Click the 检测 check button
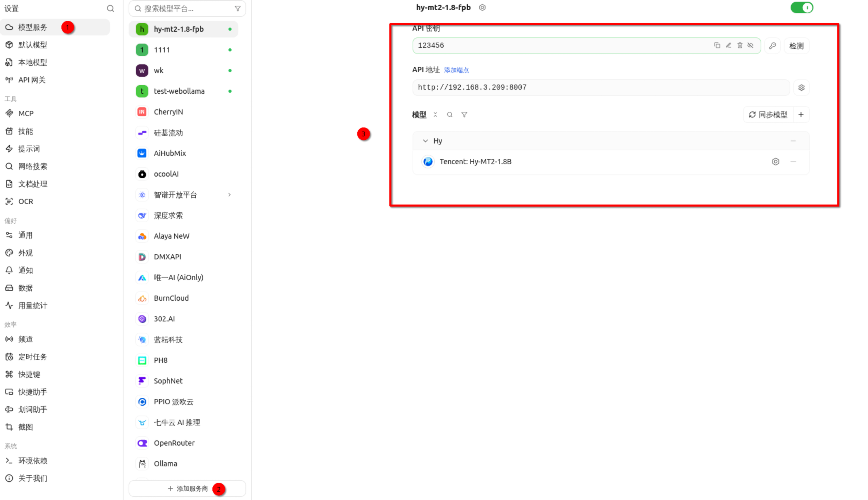 point(796,46)
